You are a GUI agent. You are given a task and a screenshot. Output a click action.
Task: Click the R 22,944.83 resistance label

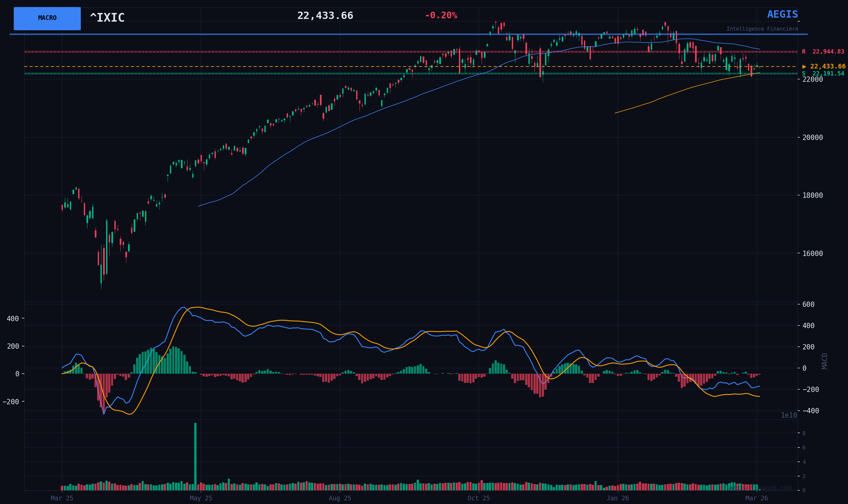[823, 52]
